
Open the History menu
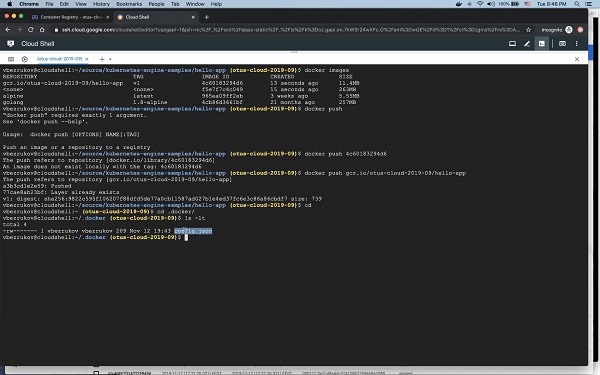[x=101, y=4]
